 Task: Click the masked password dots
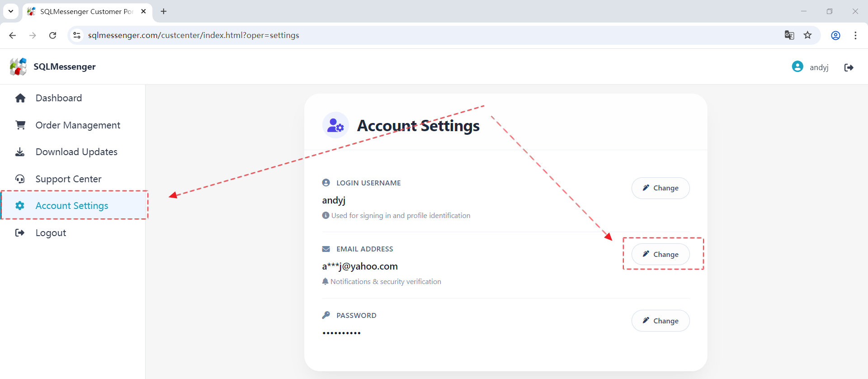(x=341, y=333)
